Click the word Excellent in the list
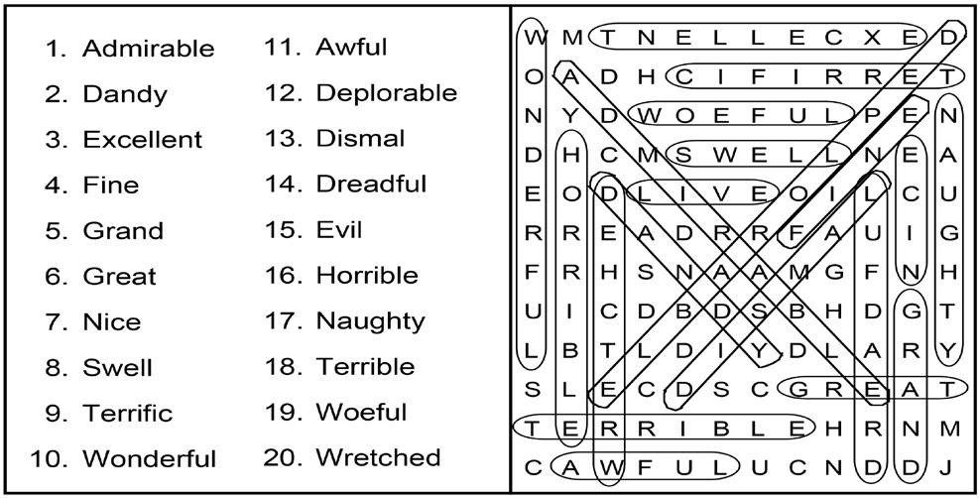 (142, 140)
